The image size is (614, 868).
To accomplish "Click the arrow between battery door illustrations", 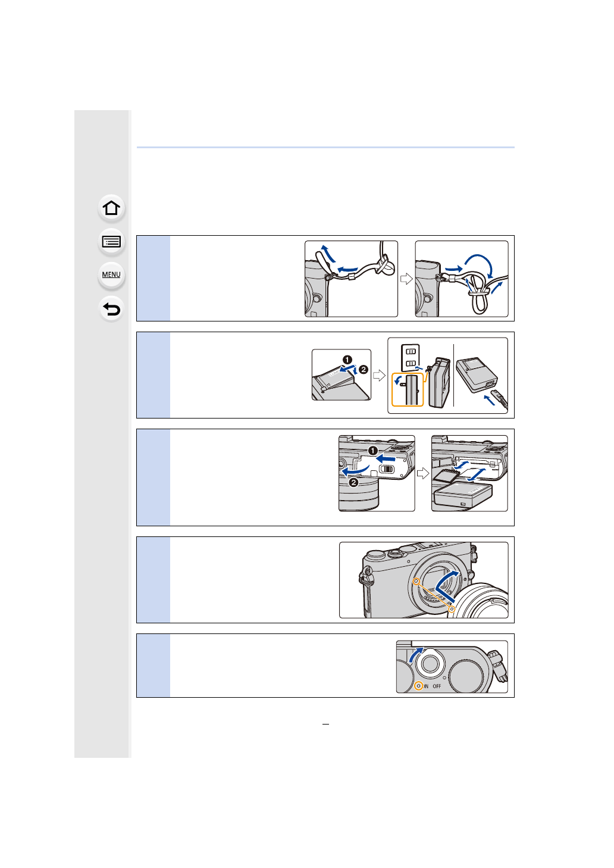I will (x=423, y=473).
